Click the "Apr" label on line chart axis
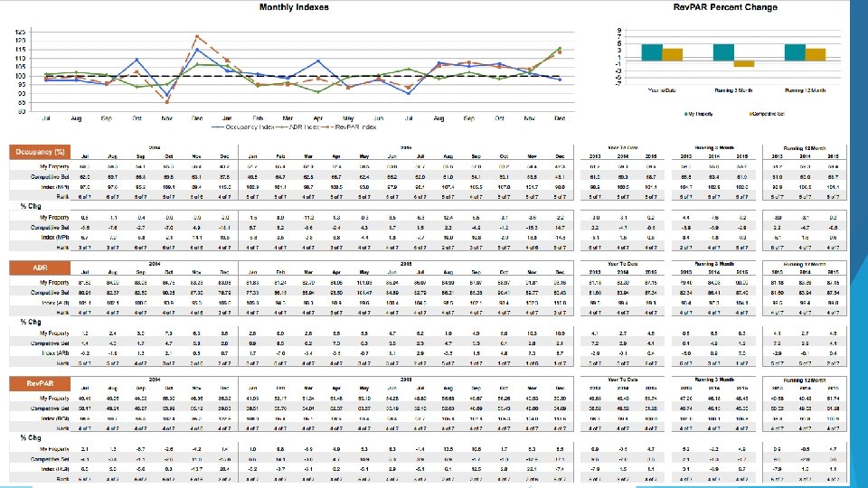 [317, 117]
